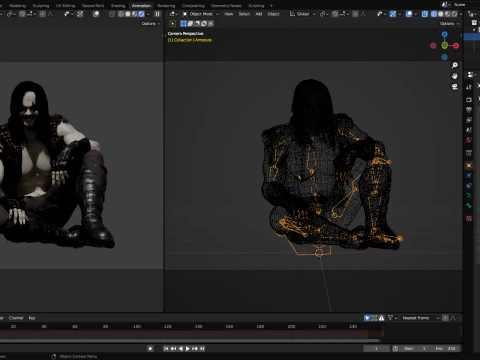Open Global transform orientation dropdown
This screenshot has height=360, width=480.
[302, 14]
